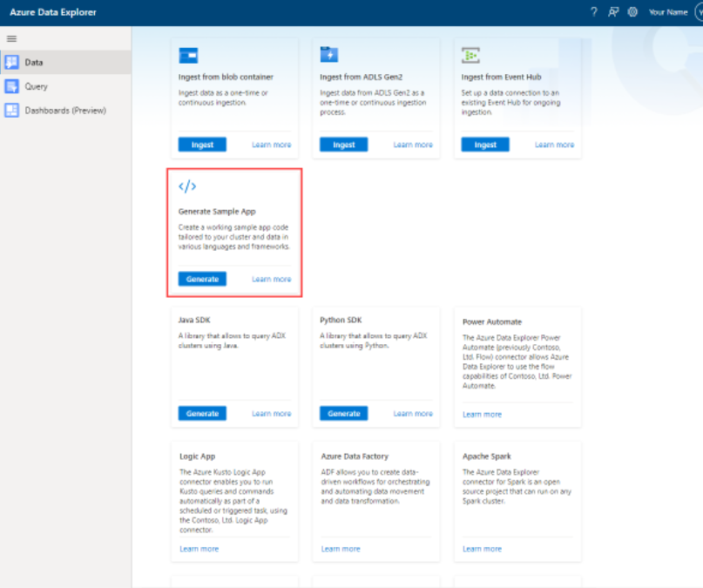Open Learn more for blob container

click(271, 145)
